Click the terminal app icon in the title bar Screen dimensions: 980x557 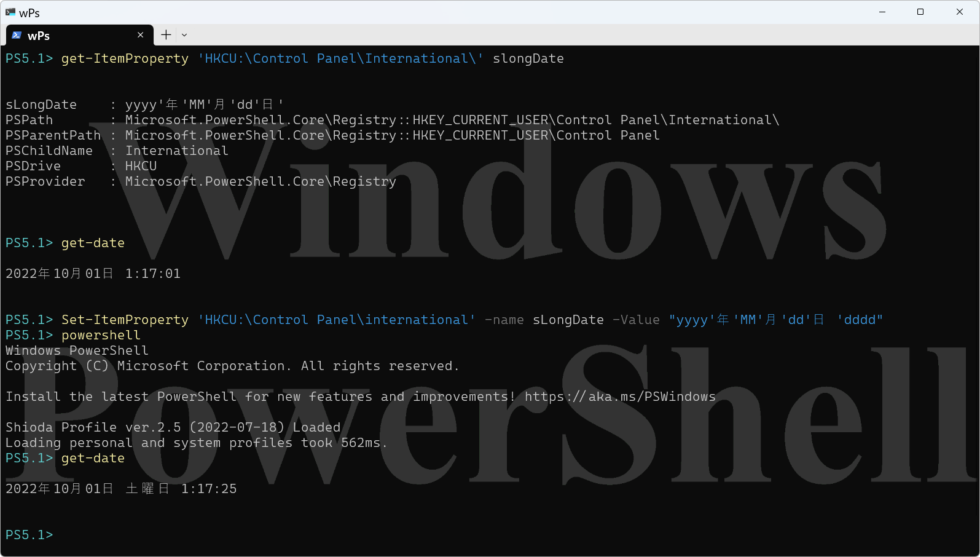pyautogui.click(x=10, y=12)
